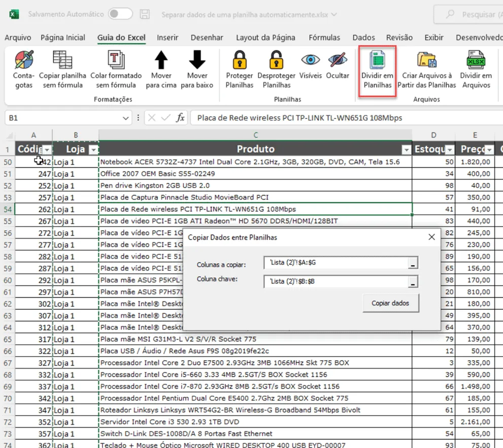Open the Fórmulas tab
The height and width of the screenshot is (448, 503).
click(324, 38)
